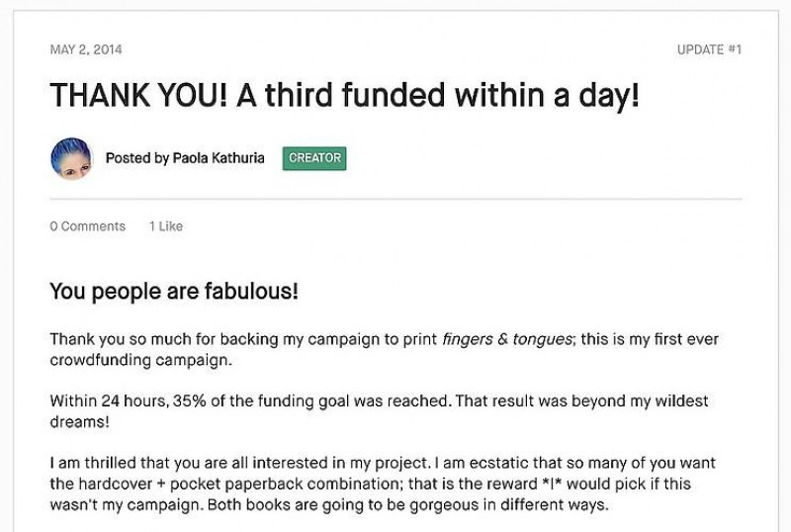Open the 0 Comments link
Image resolution: width=791 pixels, height=532 pixels.
click(88, 226)
